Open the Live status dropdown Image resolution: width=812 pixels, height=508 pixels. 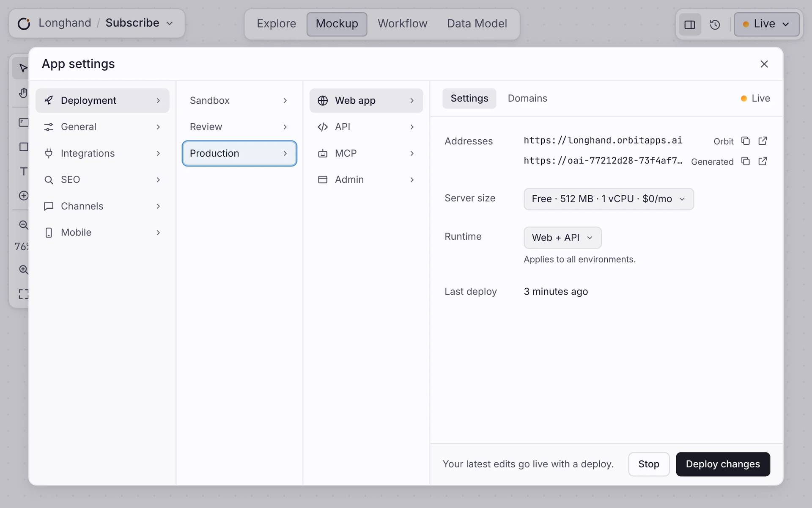[x=766, y=24]
